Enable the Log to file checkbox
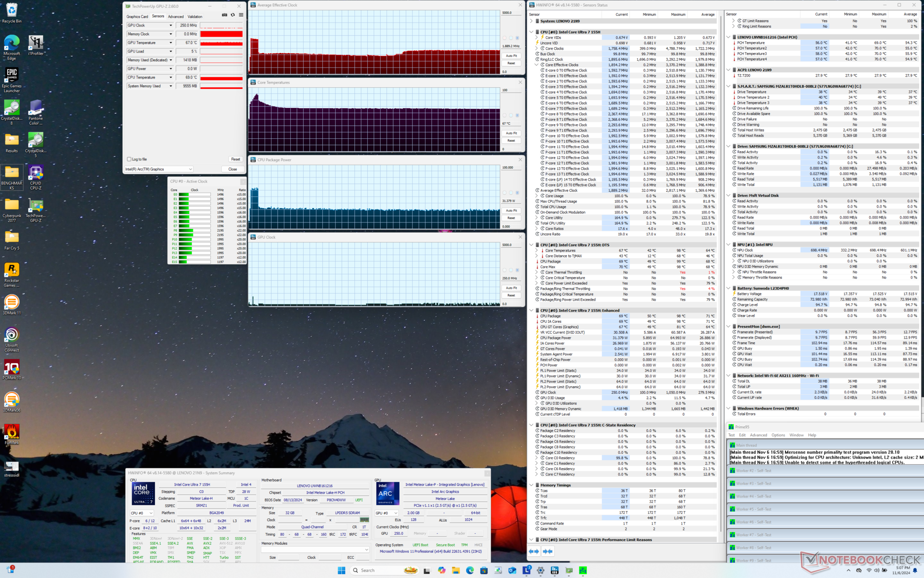Viewport: 924px width, 578px height. [x=129, y=159]
